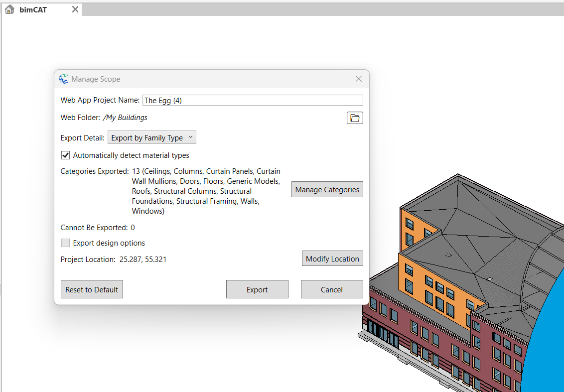Viewport: 564px width, 392px height.
Task: Open the web folder browse icon
Action: click(x=355, y=118)
